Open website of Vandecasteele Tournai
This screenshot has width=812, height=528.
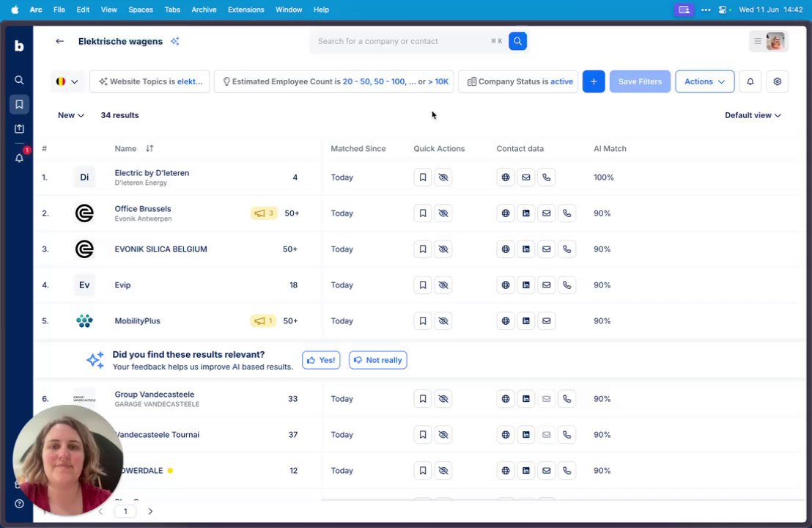coord(506,435)
